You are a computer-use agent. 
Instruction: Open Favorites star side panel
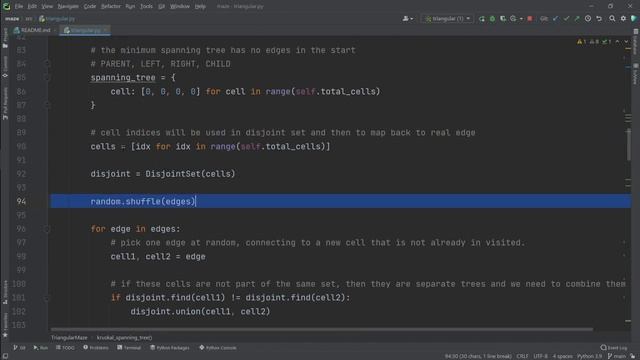tap(5, 324)
